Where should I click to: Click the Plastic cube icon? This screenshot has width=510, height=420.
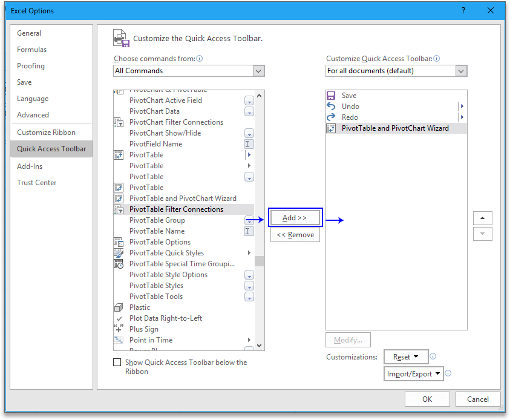click(x=119, y=307)
